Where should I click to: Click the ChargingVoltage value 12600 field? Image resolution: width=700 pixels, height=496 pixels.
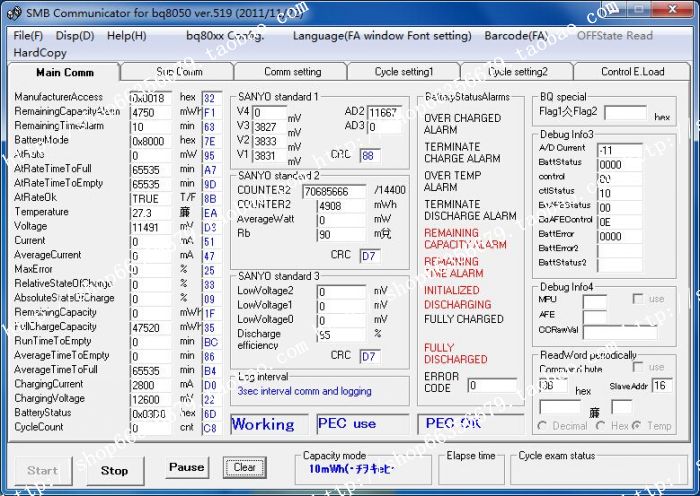(x=151, y=399)
